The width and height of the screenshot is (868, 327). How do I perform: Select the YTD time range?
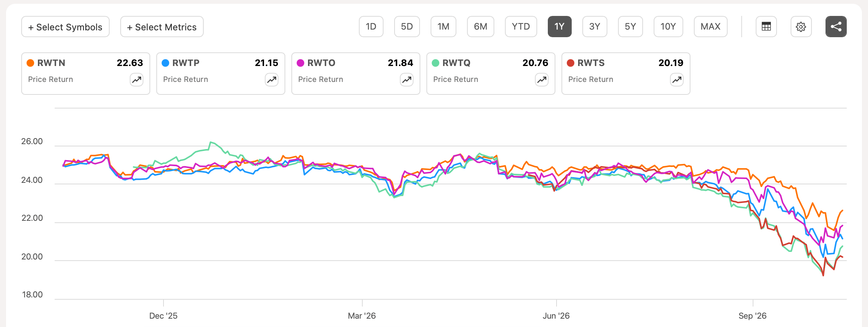(x=521, y=27)
